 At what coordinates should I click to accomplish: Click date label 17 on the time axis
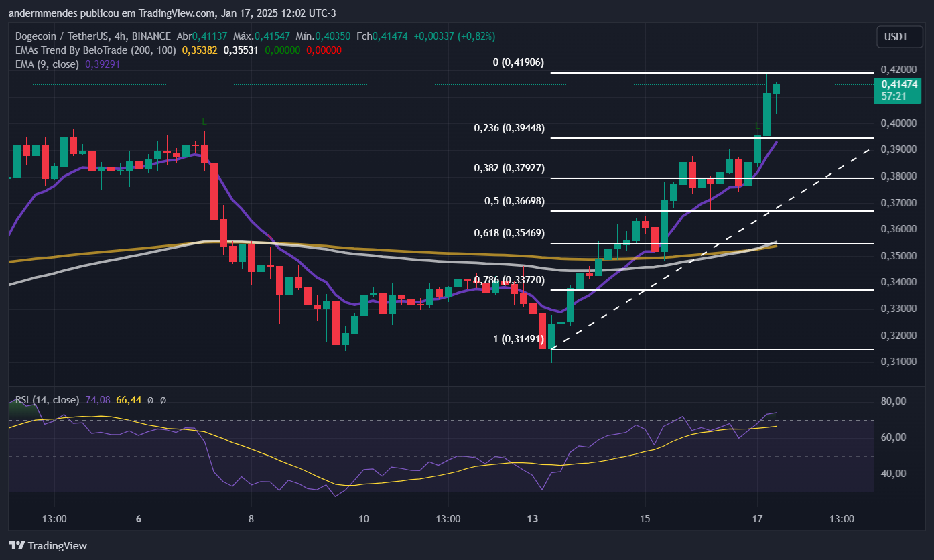point(757,519)
